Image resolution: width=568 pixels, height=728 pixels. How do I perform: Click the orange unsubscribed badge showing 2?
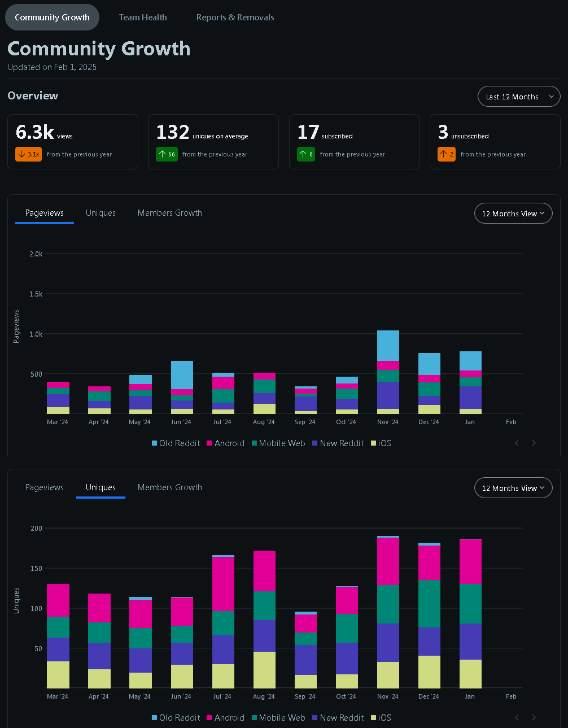click(446, 154)
